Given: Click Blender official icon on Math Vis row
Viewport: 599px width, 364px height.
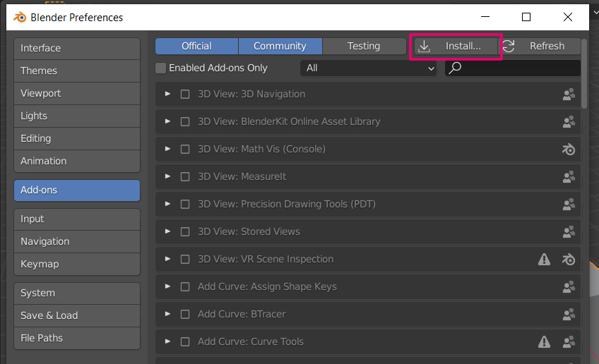Looking at the screenshot, I should [569, 149].
